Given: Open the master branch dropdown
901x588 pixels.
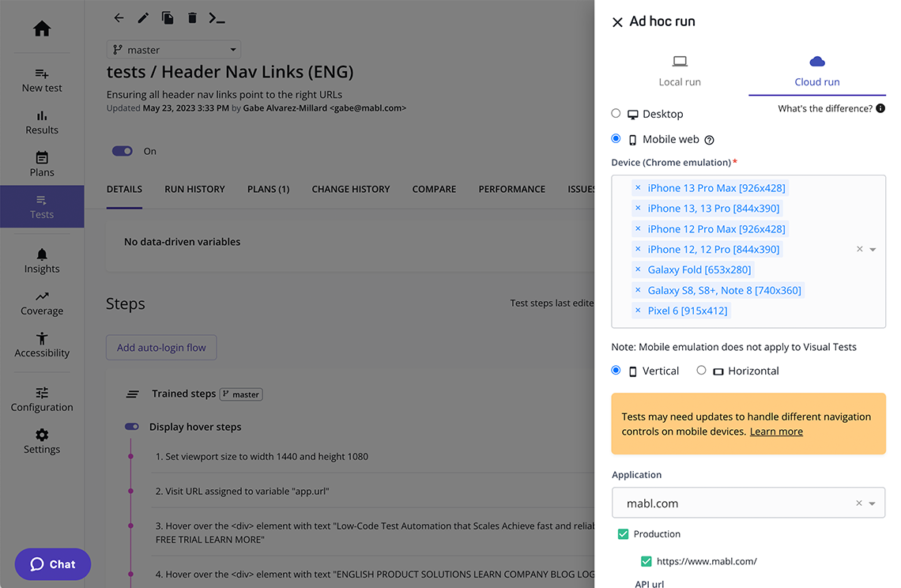Looking at the screenshot, I should pyautogui.click(x=174, y=50).
